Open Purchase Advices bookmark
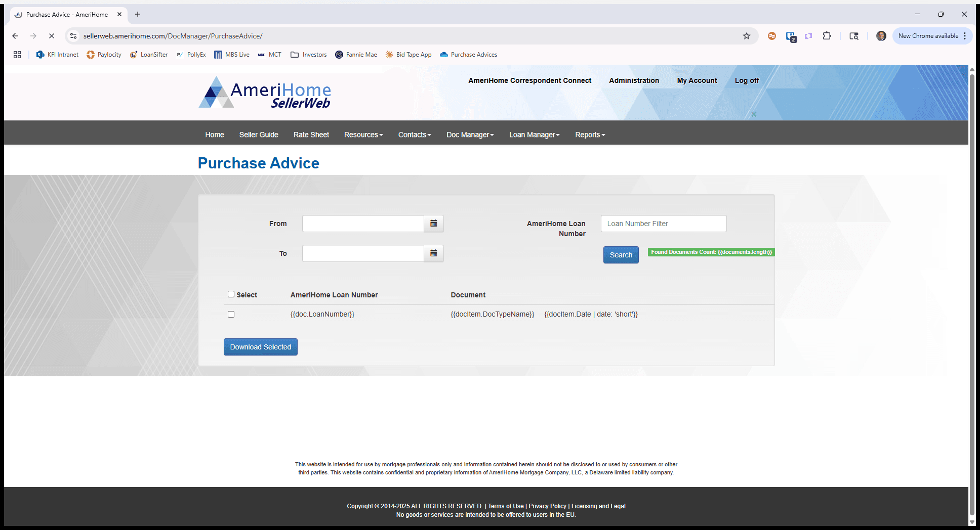980x530 pixels. point(469,55)
